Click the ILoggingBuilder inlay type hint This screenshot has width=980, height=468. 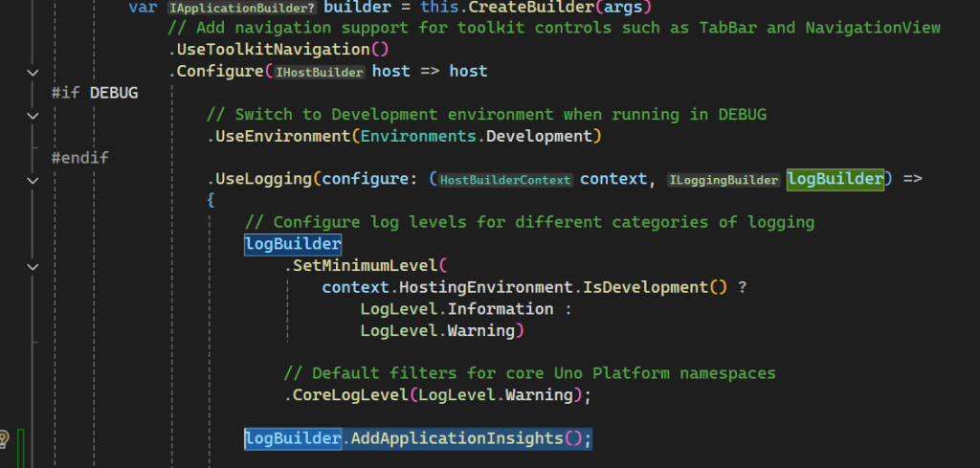pos(724,181)
